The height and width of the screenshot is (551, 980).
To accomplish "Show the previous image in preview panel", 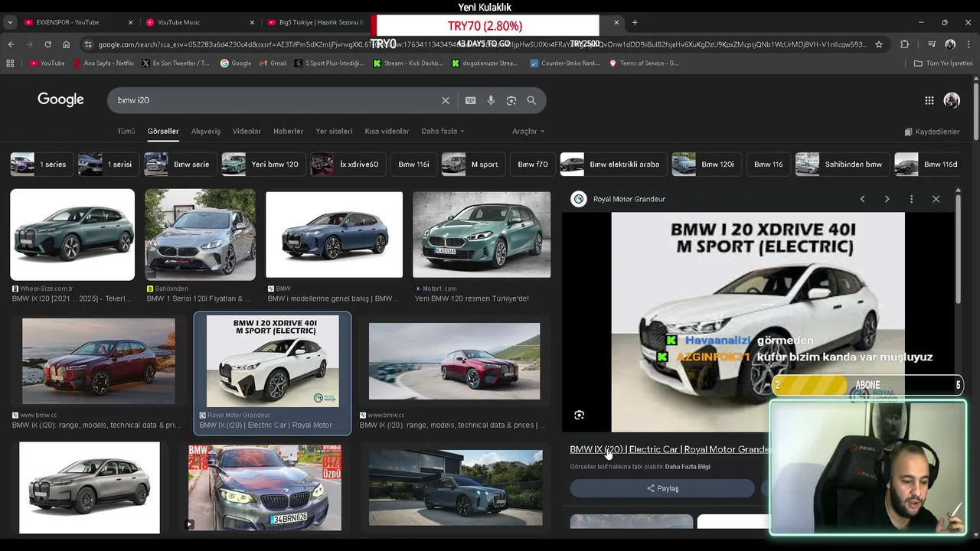I will [862, 199].
